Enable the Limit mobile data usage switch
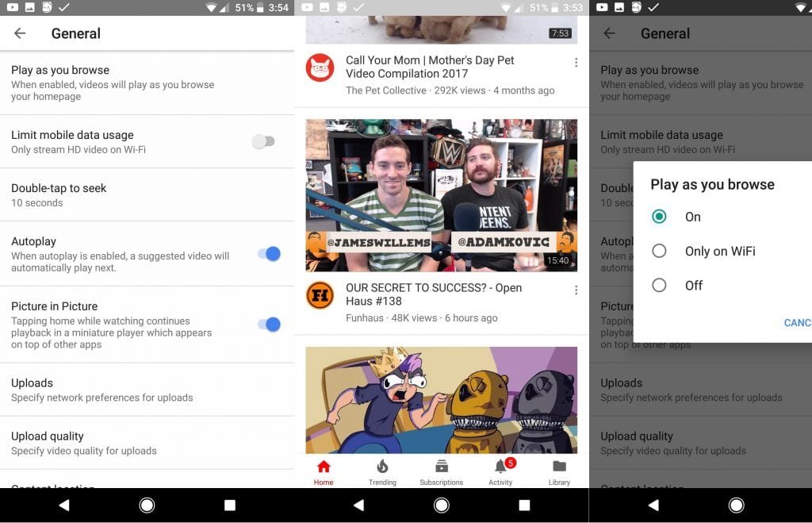The height and width of the screenshot is (523, 812). tap(263, 142)
